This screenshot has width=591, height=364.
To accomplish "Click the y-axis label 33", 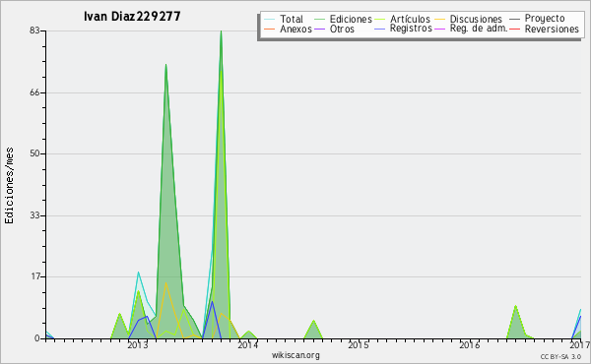I will tap(34, 215).
